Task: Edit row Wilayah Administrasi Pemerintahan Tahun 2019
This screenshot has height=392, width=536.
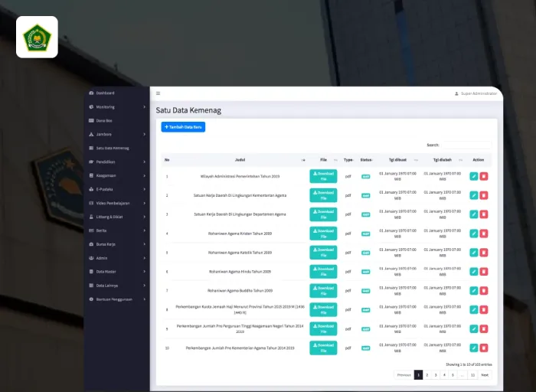Action: [x=473, y=176]
